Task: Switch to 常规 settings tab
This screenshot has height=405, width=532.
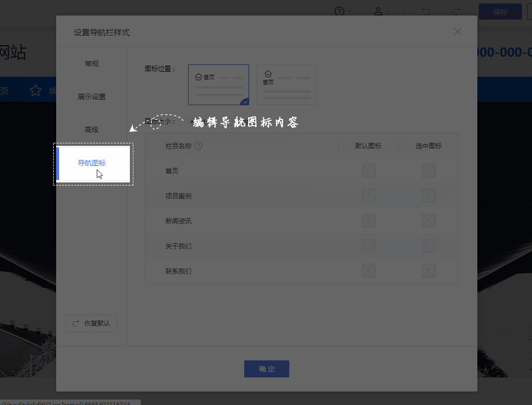Action: (92, 64)
